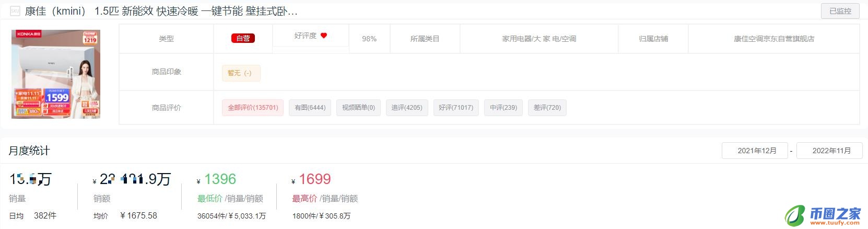
Task: Select the 差评(720) review filter
Action: point(547,108)
